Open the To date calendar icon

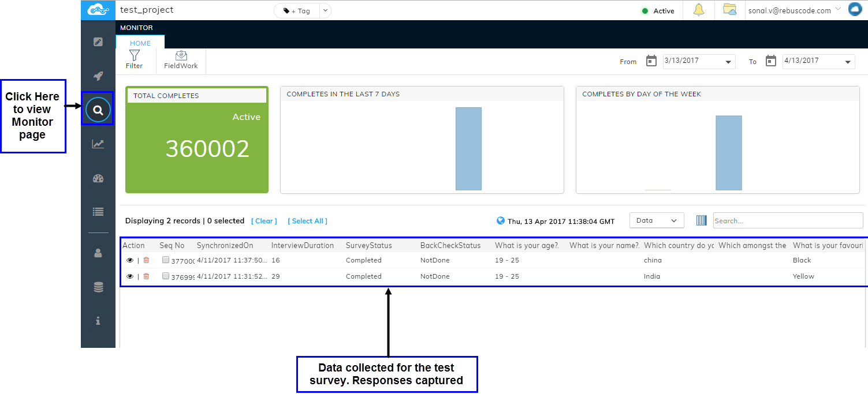click(x=771, y=61)
